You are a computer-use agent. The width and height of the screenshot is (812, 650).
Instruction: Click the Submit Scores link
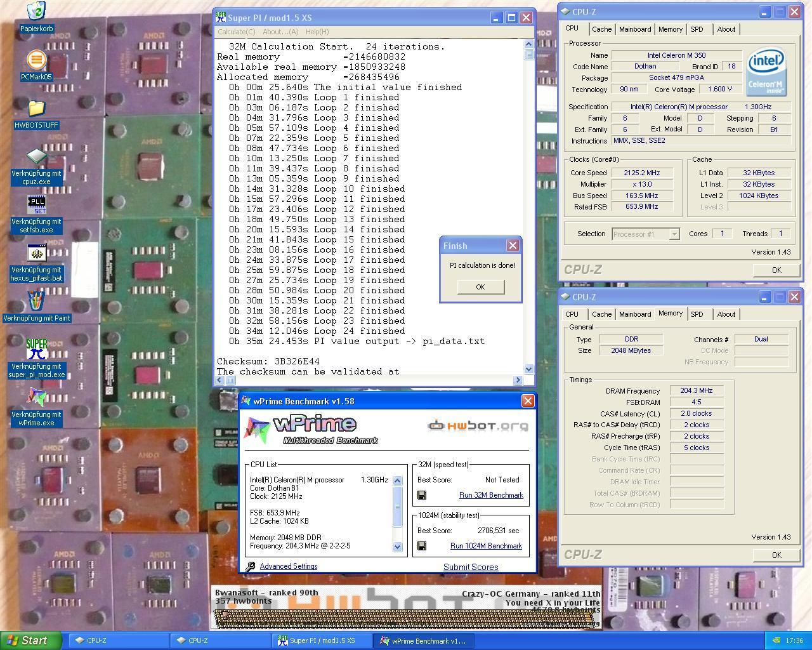pos(471,567)
